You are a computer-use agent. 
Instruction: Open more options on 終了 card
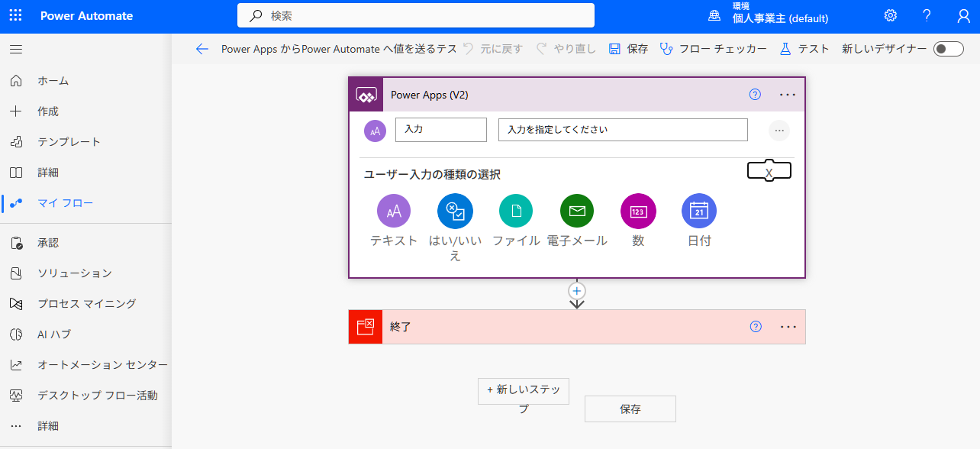pyautogui.click(x=788, y=327)
